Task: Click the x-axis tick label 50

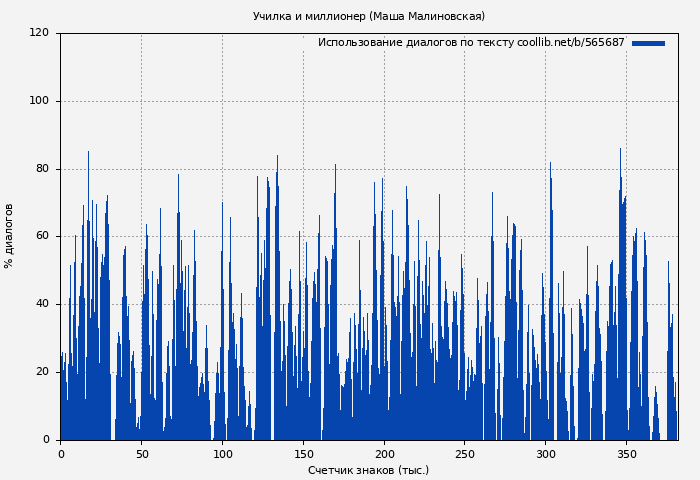Action: [141, 454]
